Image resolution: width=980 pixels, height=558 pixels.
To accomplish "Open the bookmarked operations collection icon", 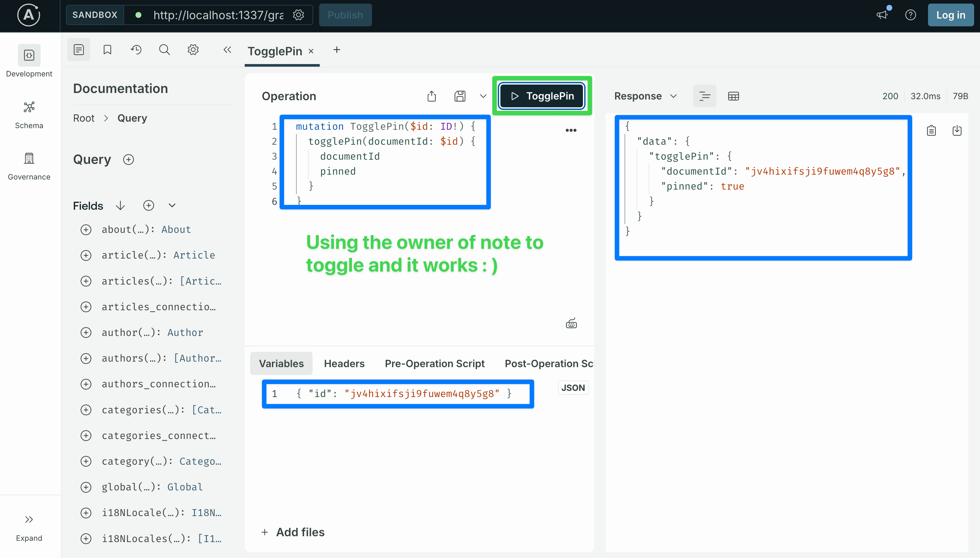I will (107, 50).
